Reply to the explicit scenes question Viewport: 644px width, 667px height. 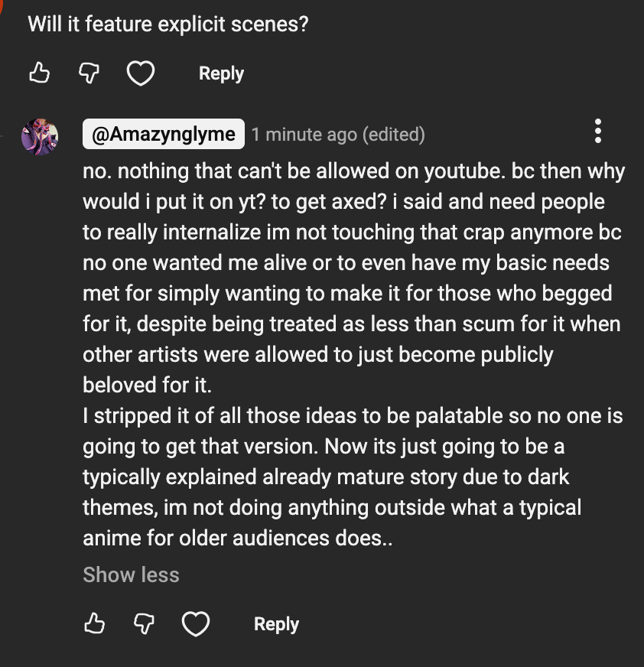pyautogui.click(x=221, y=73)
